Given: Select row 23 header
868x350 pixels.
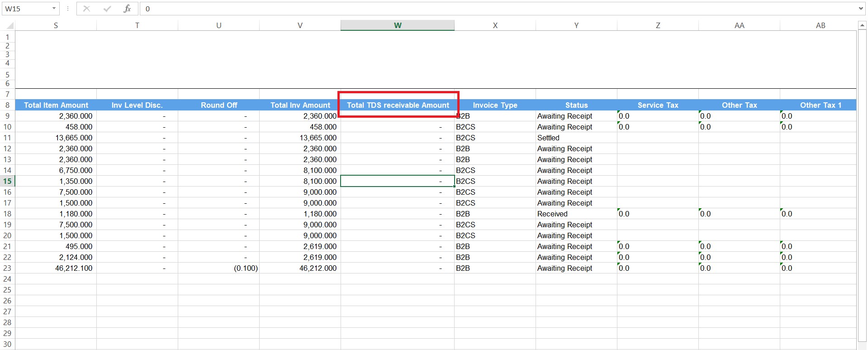Looking at the screenshot, I should coord(8,268).
